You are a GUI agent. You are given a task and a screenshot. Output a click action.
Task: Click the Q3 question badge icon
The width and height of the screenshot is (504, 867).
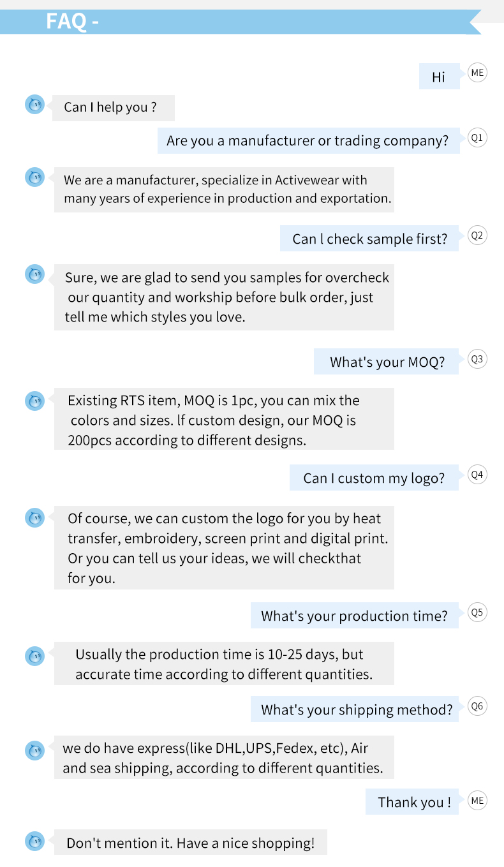tap(477, 359)
